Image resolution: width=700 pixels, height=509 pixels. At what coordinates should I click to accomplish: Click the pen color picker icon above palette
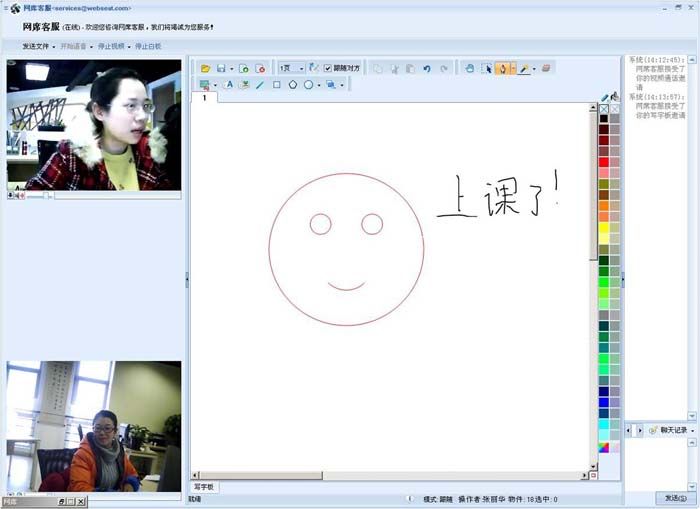tap(605, 97)
